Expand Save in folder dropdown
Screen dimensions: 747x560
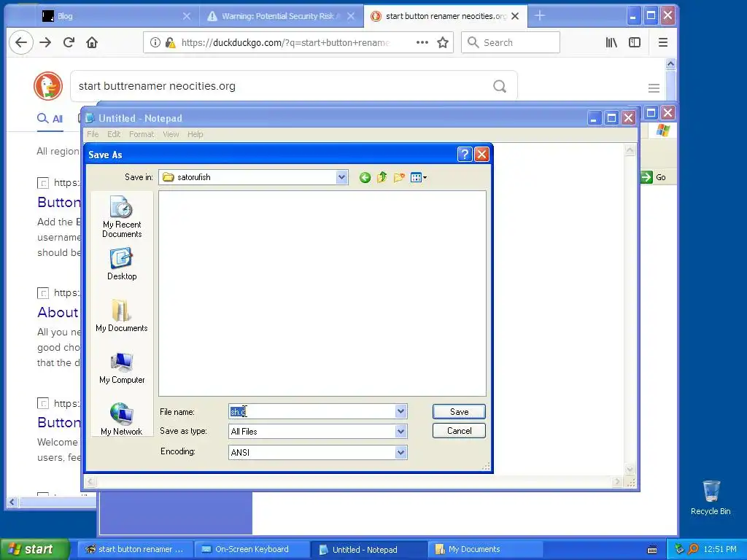coord(341,177)
